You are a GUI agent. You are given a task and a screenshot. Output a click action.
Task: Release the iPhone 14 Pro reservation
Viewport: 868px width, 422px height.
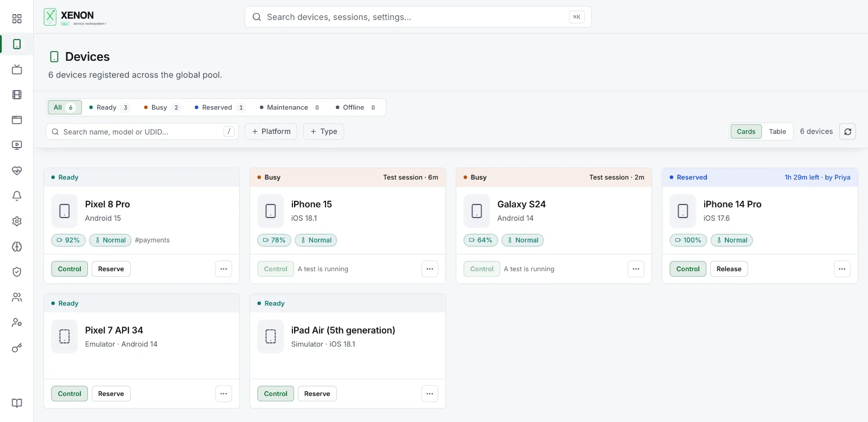coord(729,269)
